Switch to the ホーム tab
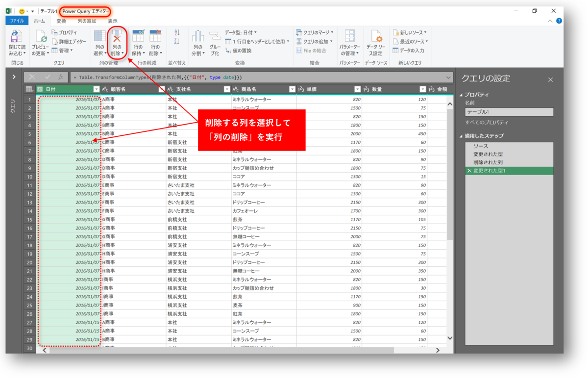The height and width of the screenshot is (385, 588). [39, 21]
